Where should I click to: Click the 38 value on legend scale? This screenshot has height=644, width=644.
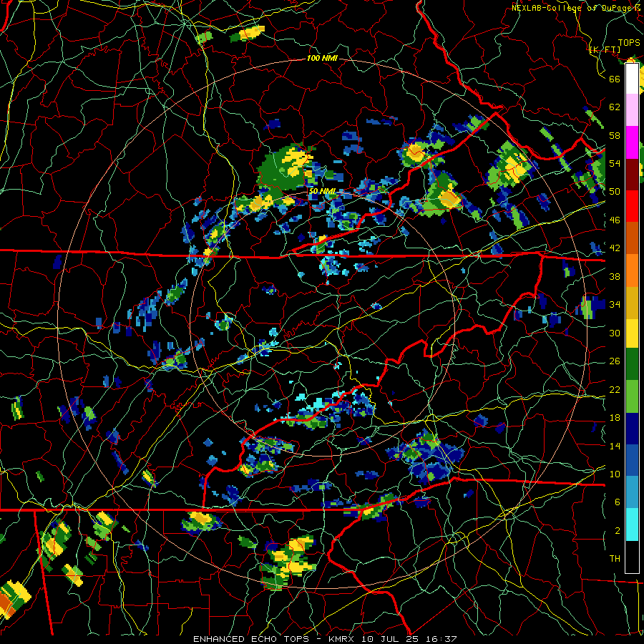(615, 276)
